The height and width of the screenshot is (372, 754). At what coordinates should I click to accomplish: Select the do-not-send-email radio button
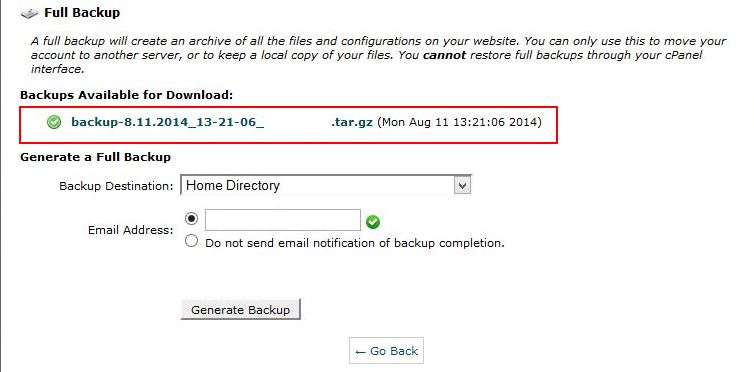pyautogui.click(x=191, y=241)
